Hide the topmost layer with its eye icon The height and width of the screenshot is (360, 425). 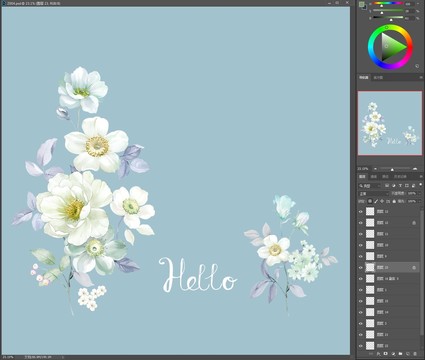(361, 211)
